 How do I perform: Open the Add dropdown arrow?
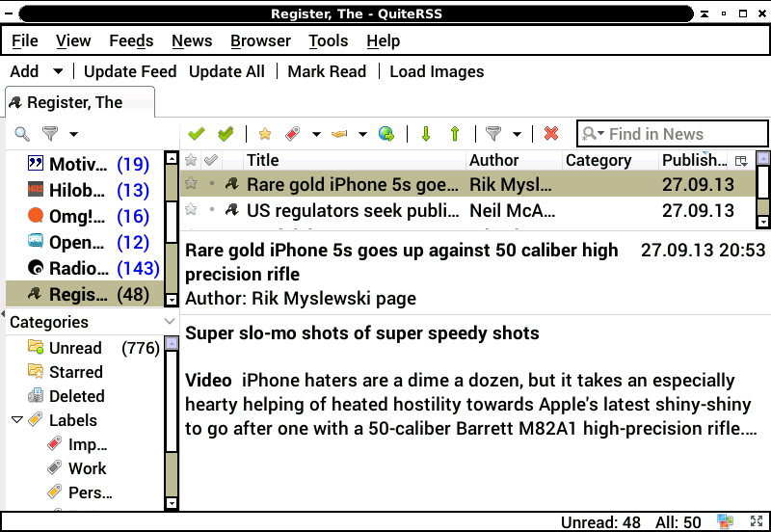pos(58,71)
